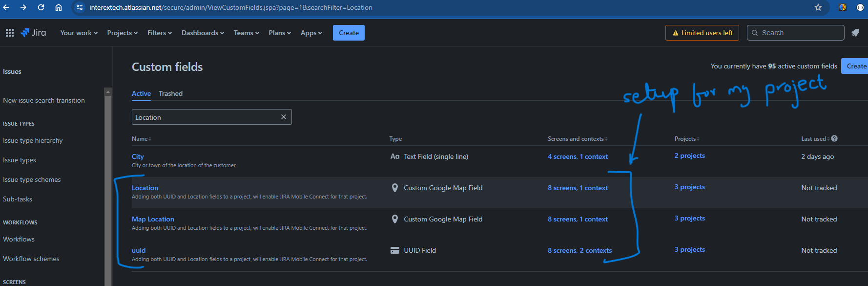The width and height of the screenshot is (868, 286).
Task: Open Issue types in sidebar
Action: point(20,160)
